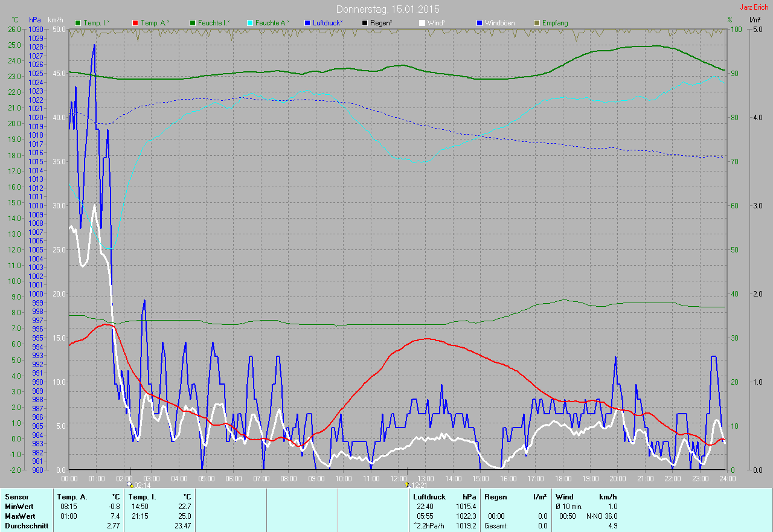The height and width of the screenshot is (532, 773).
Task: Click the 02:14 marker below the time axis
Action: pos(140,485)
